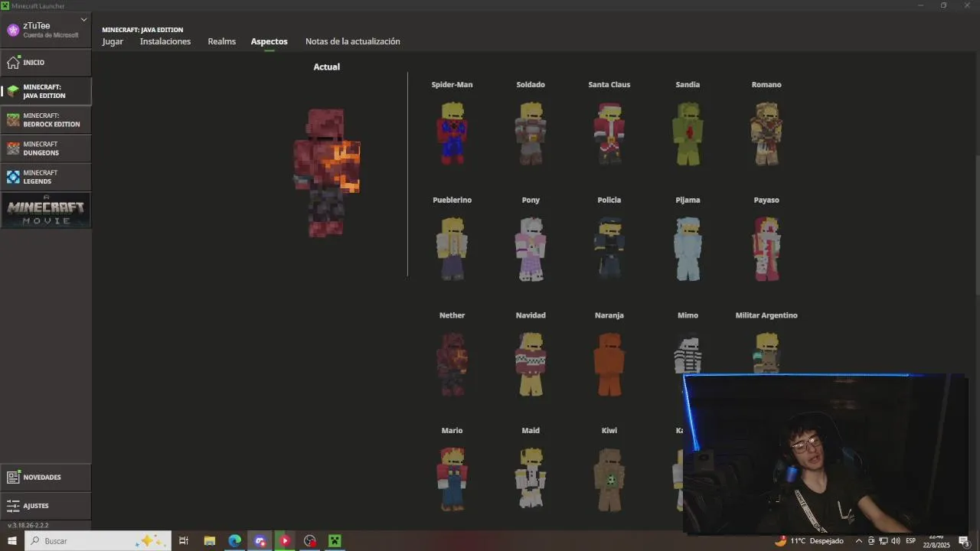Select Minecraft: Bedrock Edition in sidebar
Screen dimensions: 980x551
(46, 120)
